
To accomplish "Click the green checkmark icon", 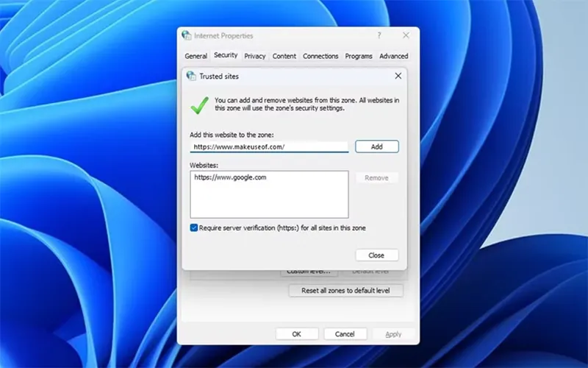I will (x=199, y=105).
